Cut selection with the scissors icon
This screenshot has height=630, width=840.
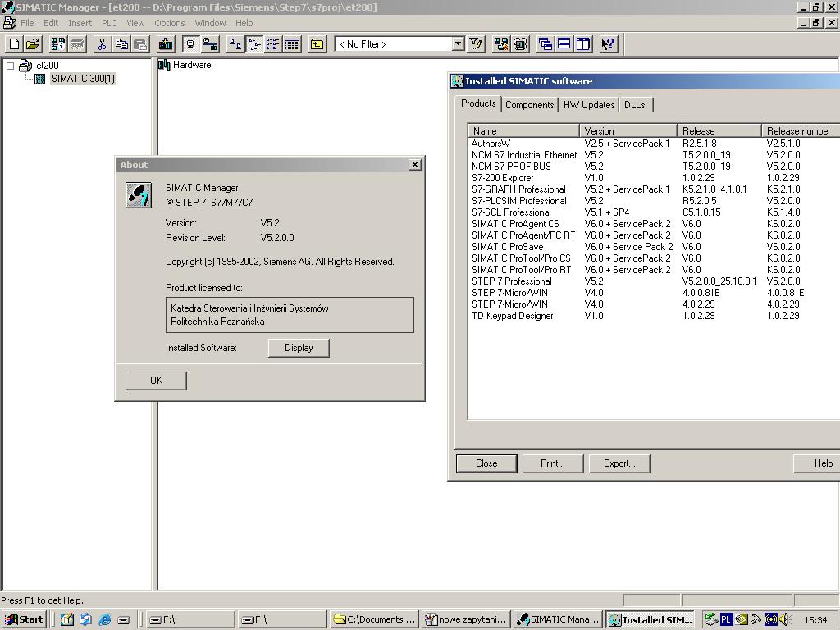coord(102,44)
